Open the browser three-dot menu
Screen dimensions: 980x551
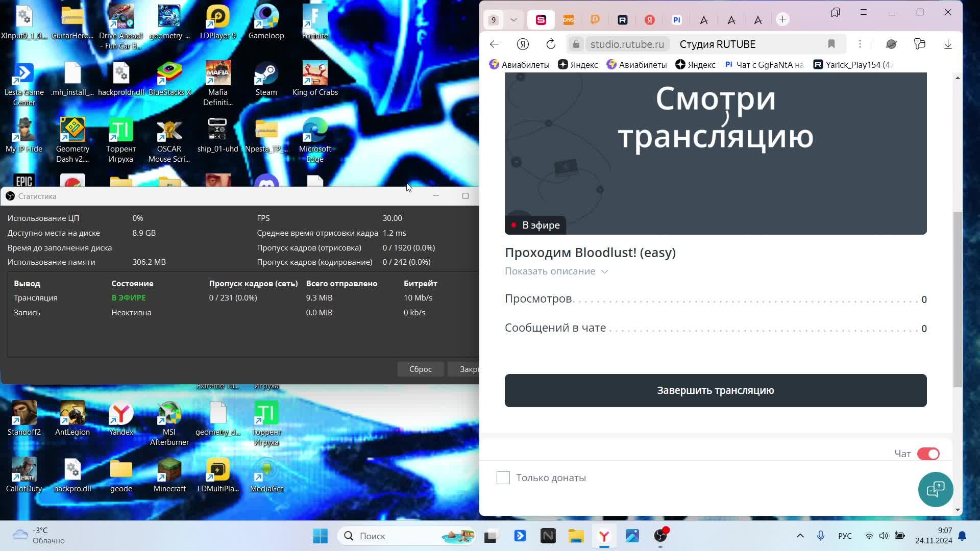pyautogui.click(x=861, y=44)
